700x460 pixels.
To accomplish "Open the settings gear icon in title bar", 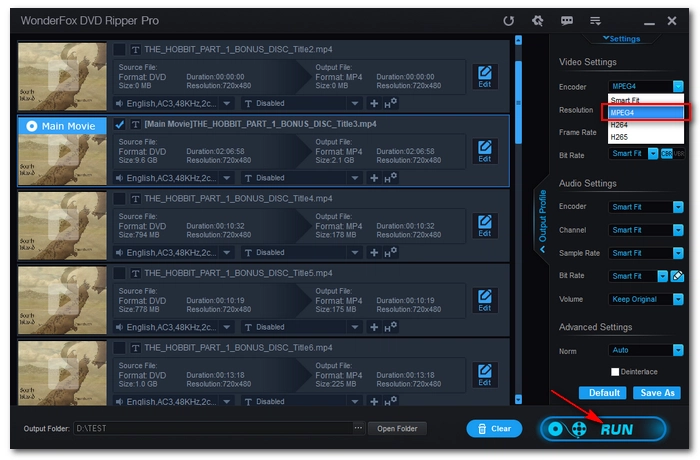I will click(538, 21).
